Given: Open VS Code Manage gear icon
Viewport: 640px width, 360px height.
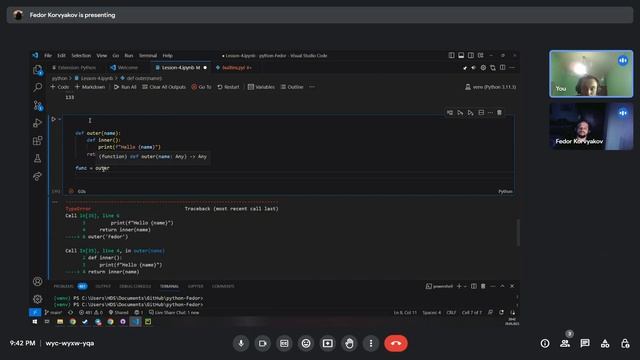Looking at the screenshot, I should click(38, 299).
